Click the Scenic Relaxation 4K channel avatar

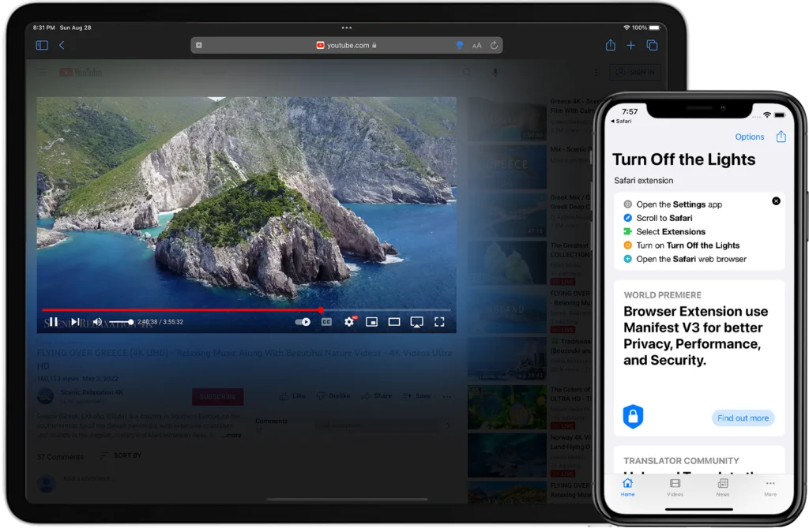(45, 396)
